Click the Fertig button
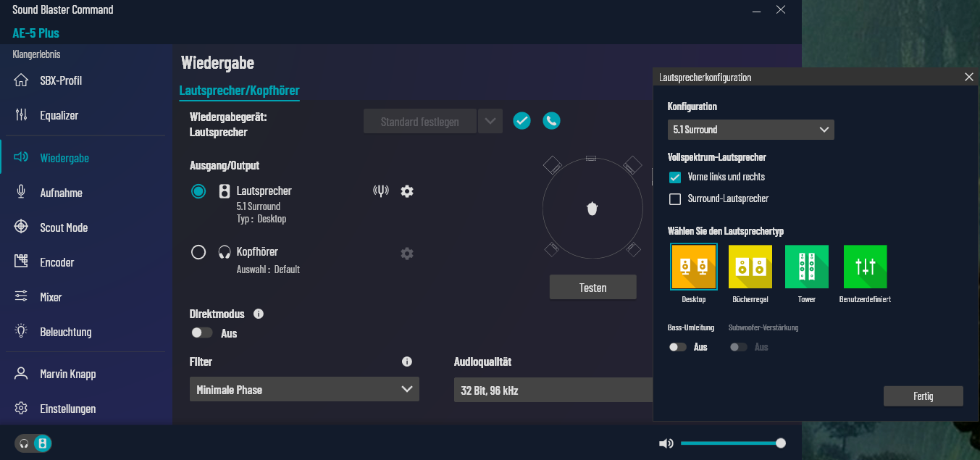 (924, 396)
